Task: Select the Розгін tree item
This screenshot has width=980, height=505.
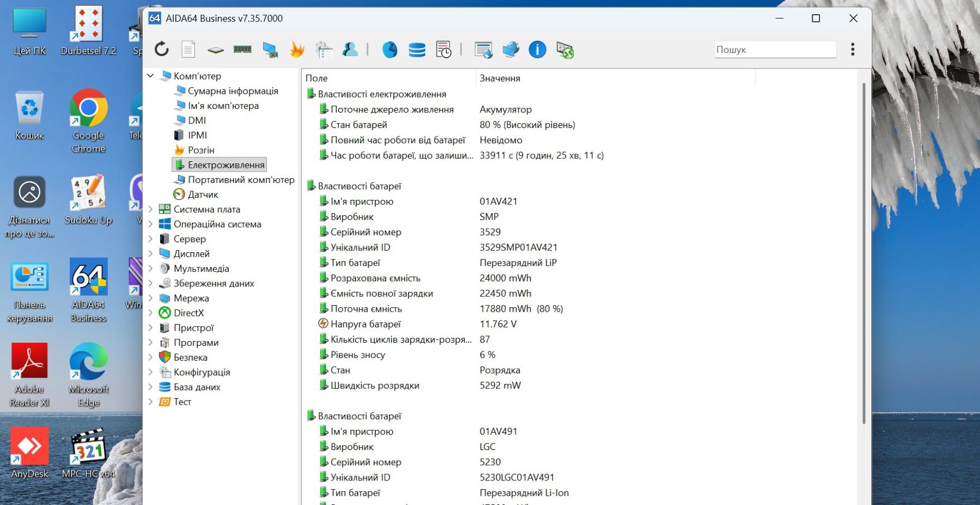Action: 201,150
